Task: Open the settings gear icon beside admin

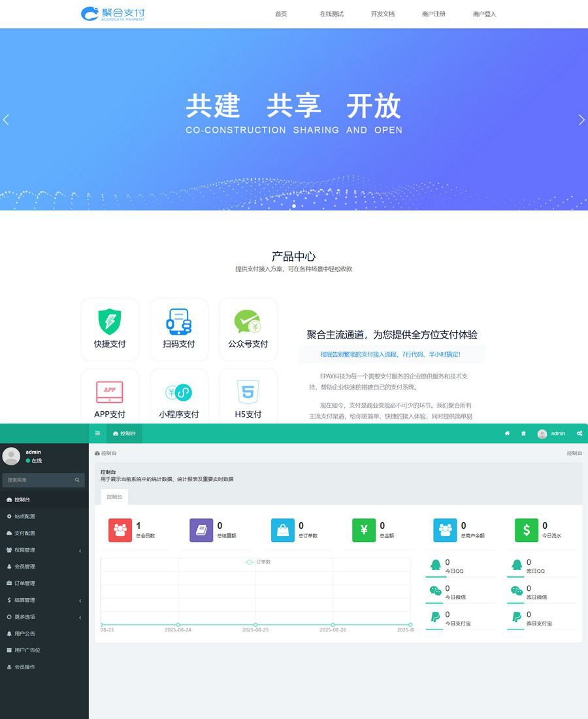Action: [x=580, y=433]
